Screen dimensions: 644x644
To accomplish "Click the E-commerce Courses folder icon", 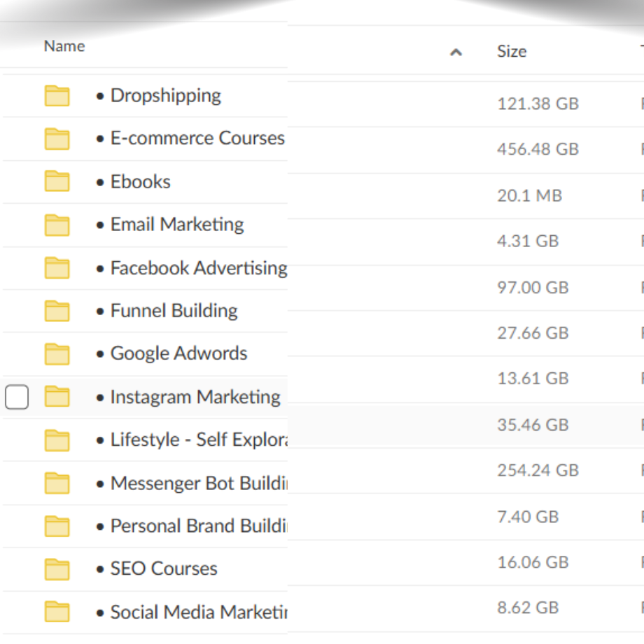I will (57, 138).
